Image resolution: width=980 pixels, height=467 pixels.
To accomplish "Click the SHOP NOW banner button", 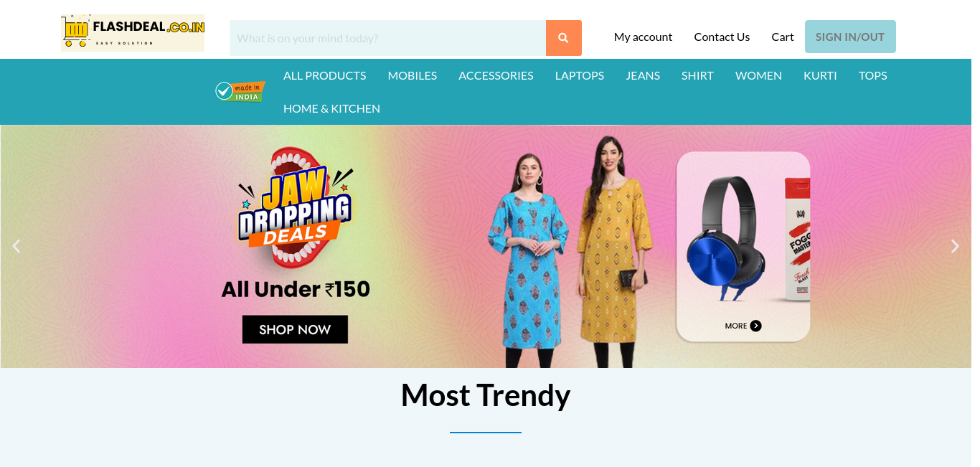I will click(x=295, y=329).
